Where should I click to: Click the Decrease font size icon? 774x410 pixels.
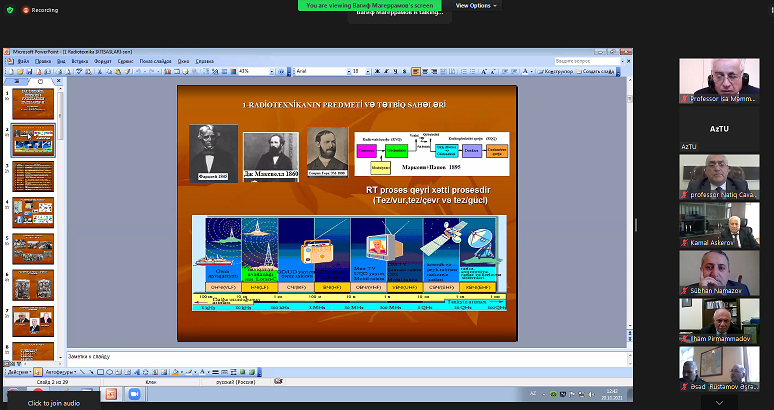(x=493, y=72)
